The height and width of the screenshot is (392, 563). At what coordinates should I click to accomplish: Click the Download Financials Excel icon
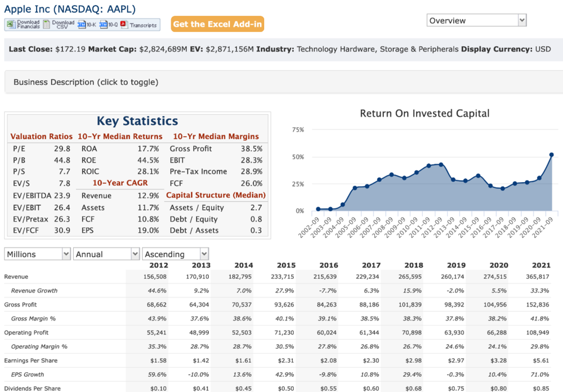click(x=11, y=24)
